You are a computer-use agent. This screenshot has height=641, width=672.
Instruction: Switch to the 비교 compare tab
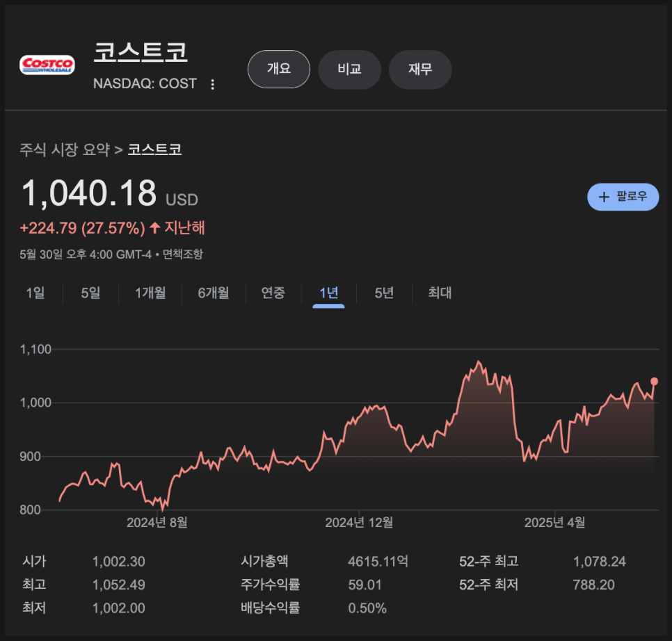350,70
